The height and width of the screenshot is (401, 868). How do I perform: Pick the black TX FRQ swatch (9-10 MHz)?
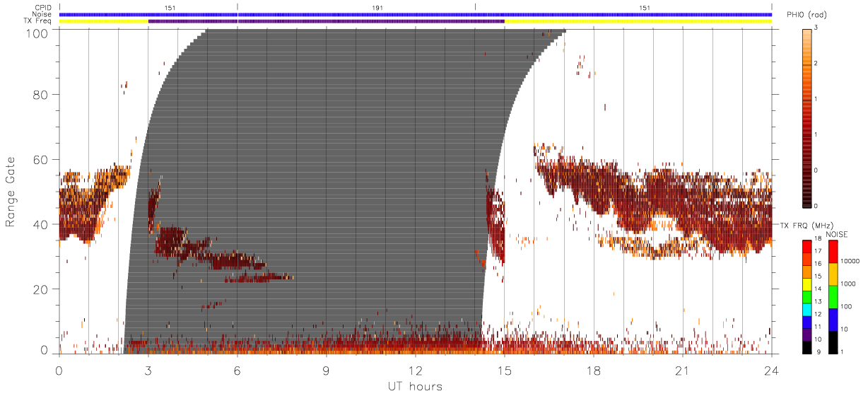tap(807, 347)
